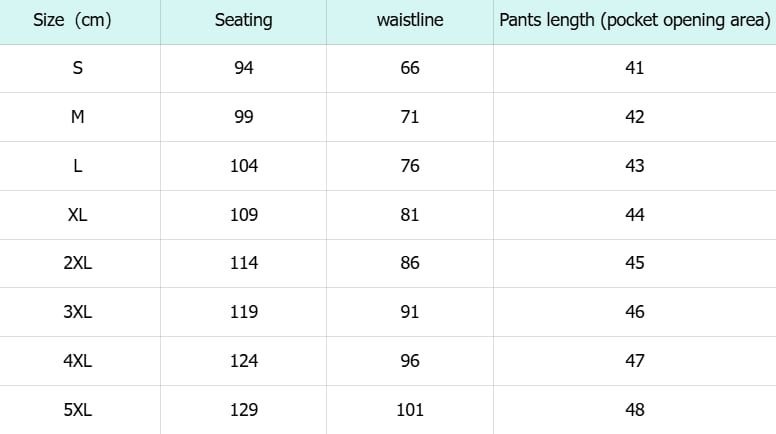Click the seating value 129
Screen dimensions: 776x434
pyautogui.click(x=243, y=410)
